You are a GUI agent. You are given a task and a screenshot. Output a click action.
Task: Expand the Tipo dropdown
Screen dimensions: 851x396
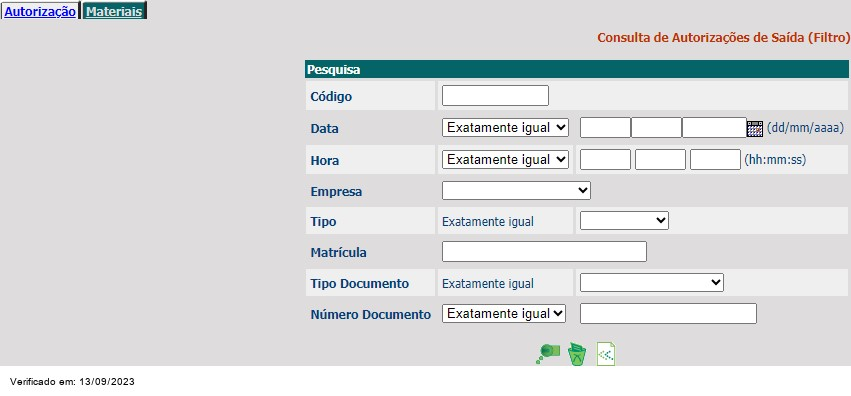tap(624, 221)
